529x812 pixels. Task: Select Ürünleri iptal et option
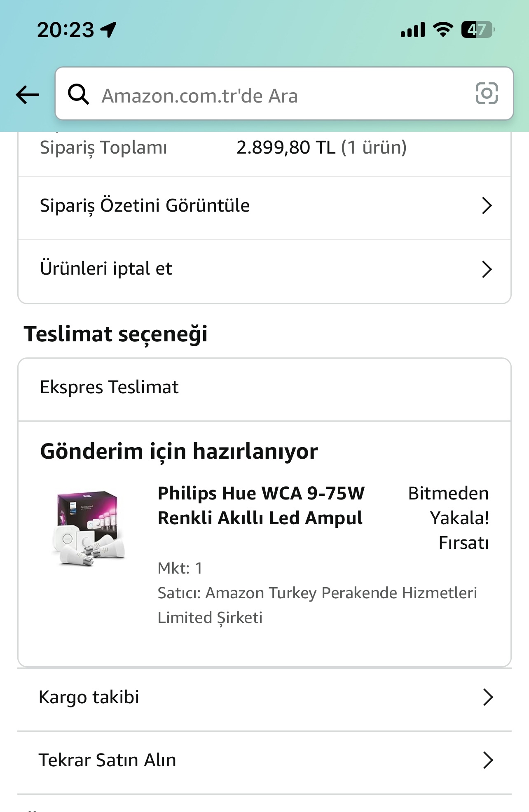pos(106,269)
